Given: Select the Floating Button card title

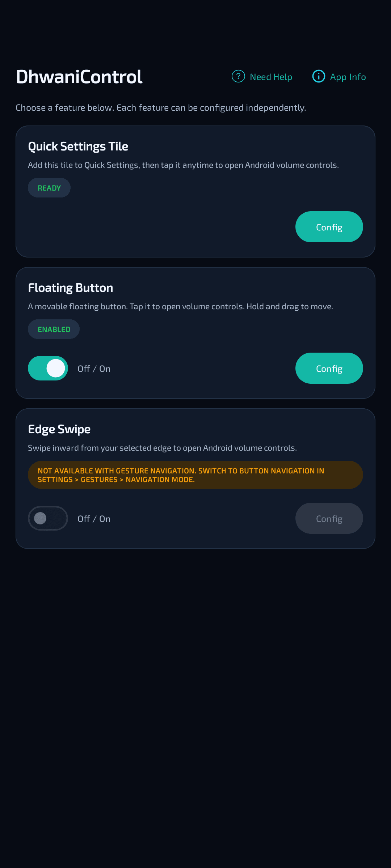Looking at the screenshot, I should click(x=71, y=288).
